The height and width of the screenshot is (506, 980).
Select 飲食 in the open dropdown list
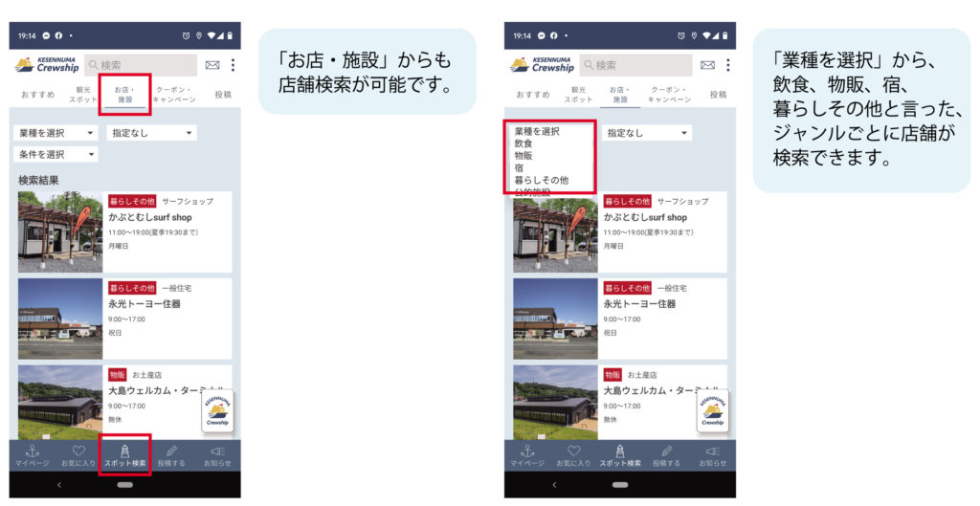(523, 143)
